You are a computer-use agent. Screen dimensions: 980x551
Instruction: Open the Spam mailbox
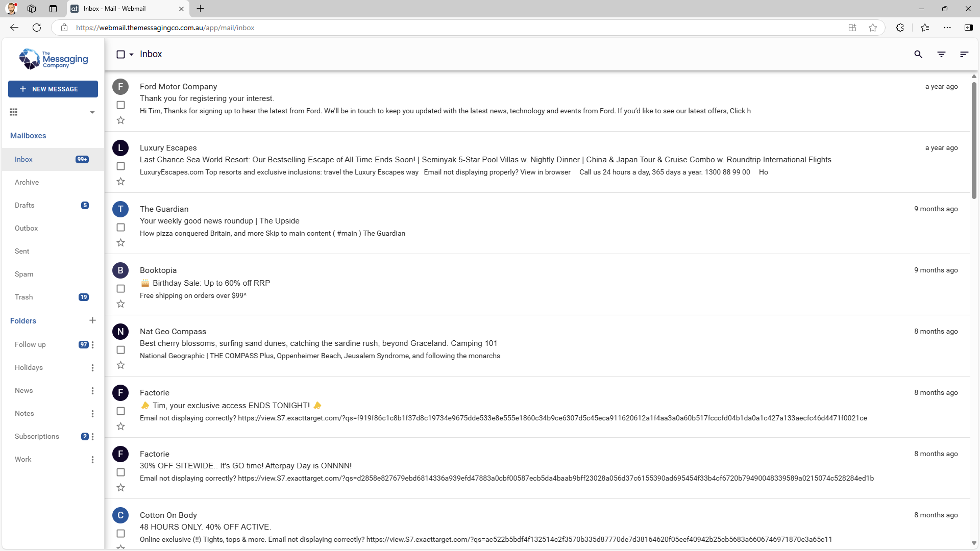click(x=53, y=274)
